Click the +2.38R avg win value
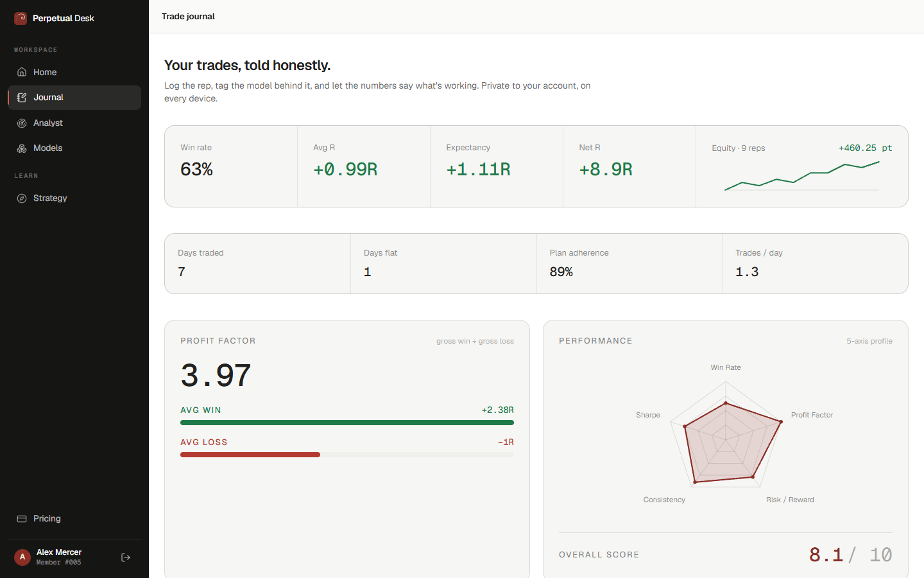Image resolution: width=924 pixels, height=578 pixels. click(497, 410)
